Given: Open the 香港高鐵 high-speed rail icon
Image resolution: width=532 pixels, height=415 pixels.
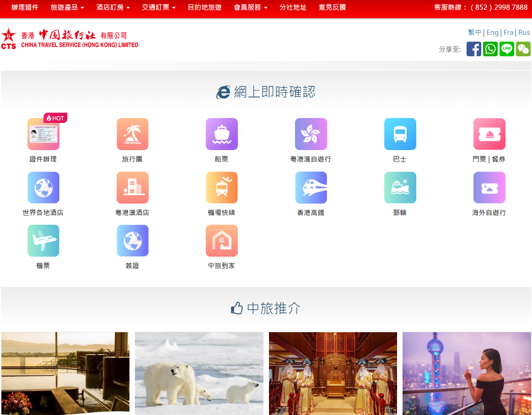Looking at the screenshot, I should (311, 188).
